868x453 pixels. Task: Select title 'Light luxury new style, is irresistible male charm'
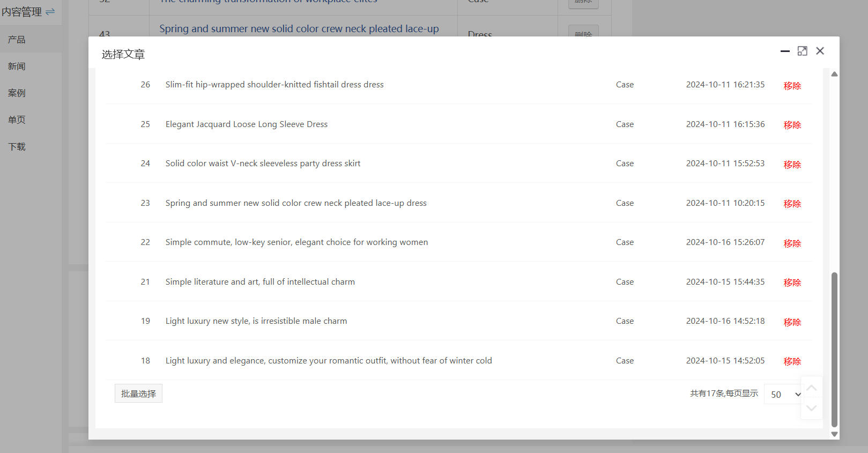pyautogui.click(x=256, y=321)
